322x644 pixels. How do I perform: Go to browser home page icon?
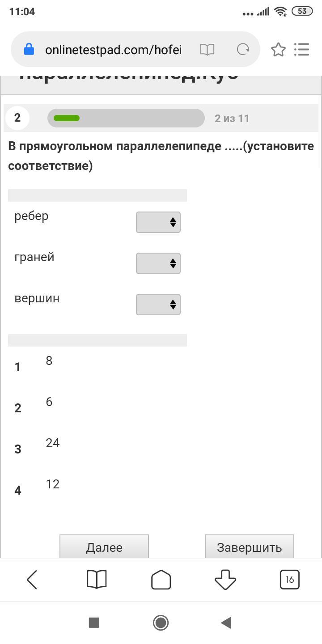[x=161, y=580]
